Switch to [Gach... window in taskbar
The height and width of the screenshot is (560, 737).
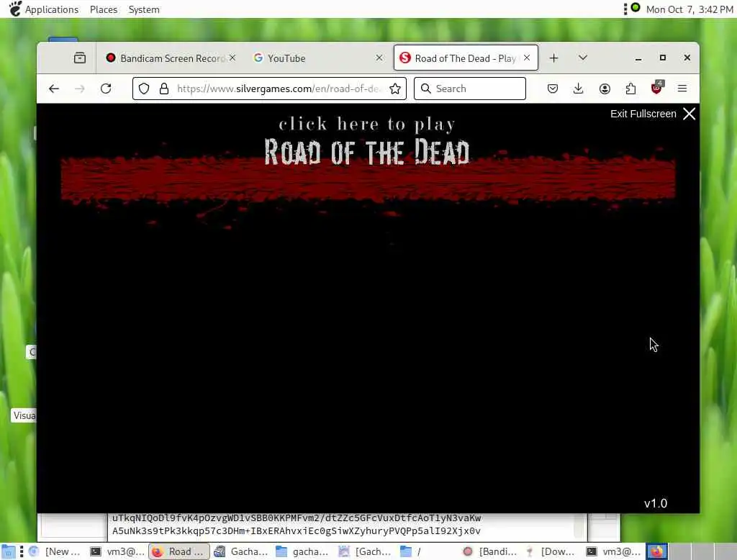click(x=365, y=551)
